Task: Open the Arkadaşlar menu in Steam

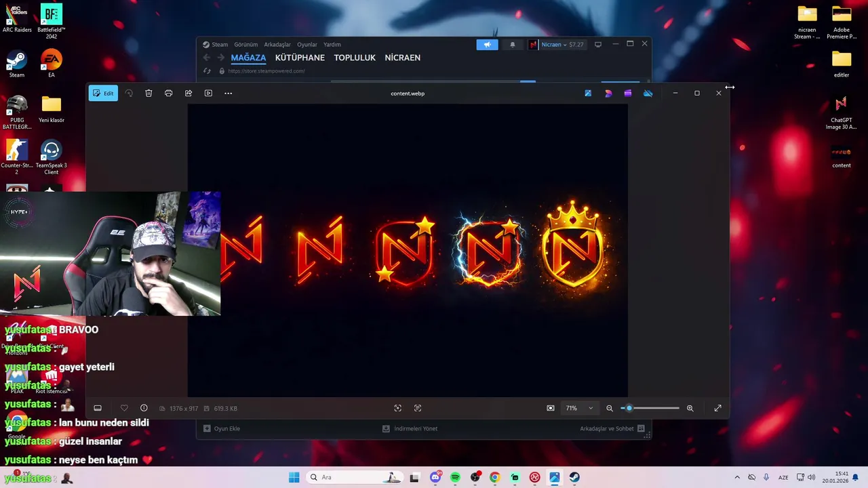Action: (277, 45)
